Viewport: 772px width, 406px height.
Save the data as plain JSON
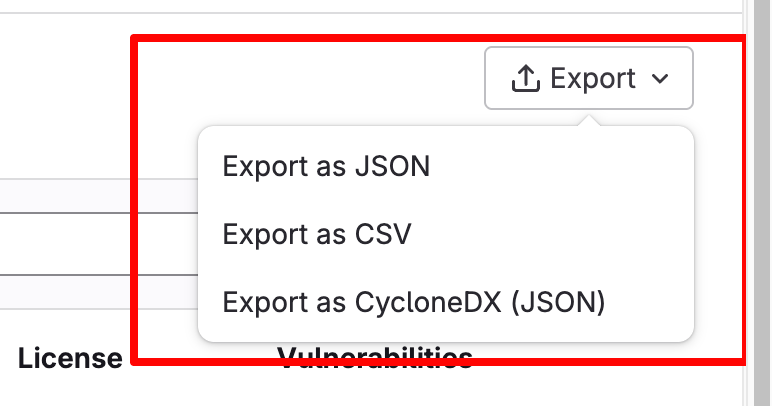[x=326, y=166]
